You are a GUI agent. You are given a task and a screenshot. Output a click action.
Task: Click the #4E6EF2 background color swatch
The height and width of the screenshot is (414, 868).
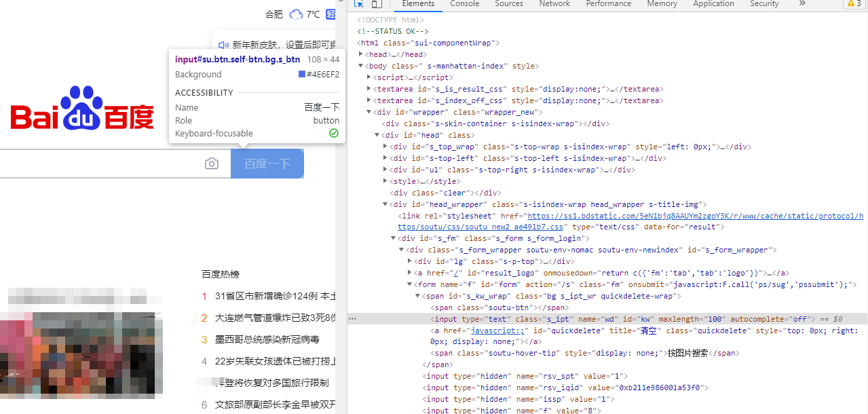click(x=302, y=74)
